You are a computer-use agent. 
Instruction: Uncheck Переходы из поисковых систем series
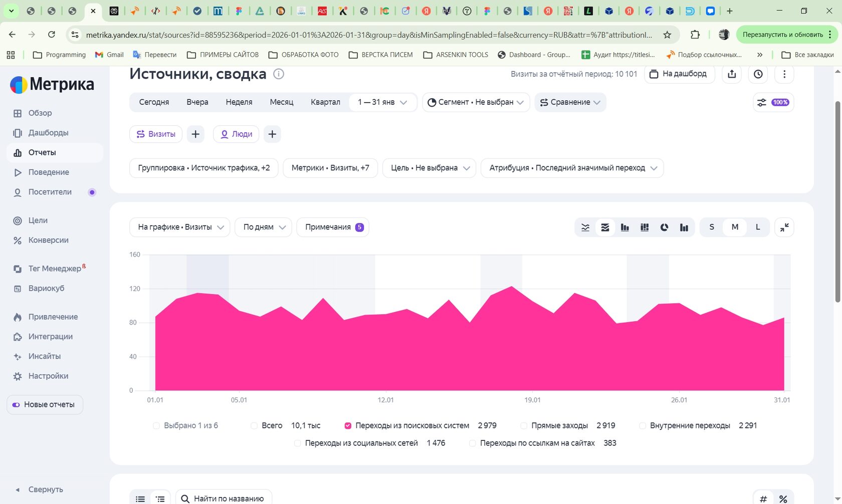(348, 426)
